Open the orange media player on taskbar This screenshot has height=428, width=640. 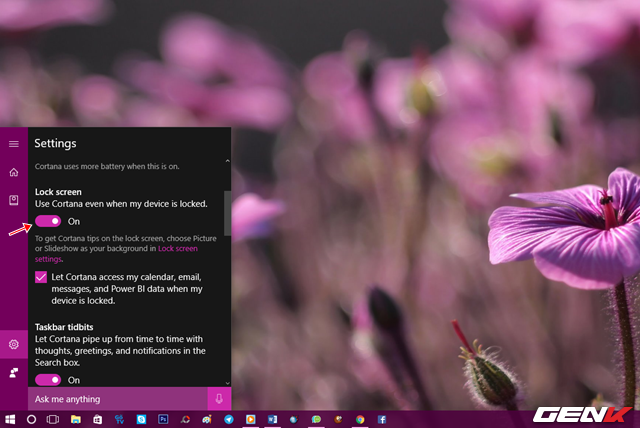coord(251,419)
